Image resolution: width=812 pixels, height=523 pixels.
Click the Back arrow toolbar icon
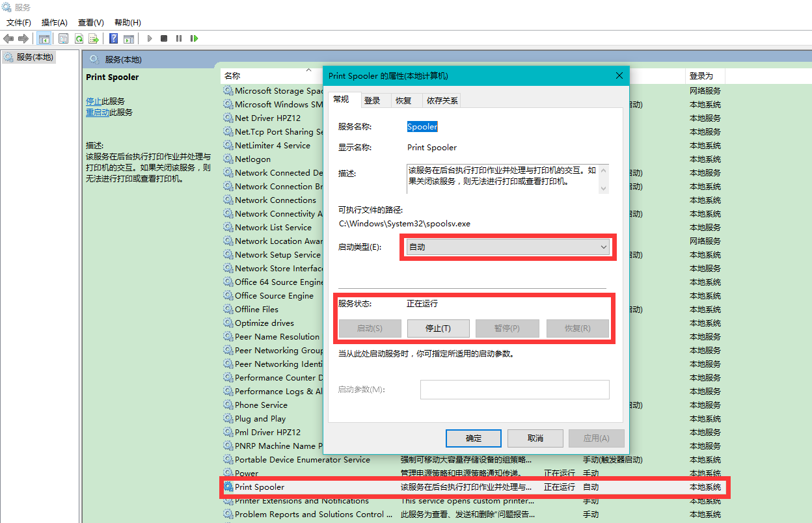click(9, 38)
